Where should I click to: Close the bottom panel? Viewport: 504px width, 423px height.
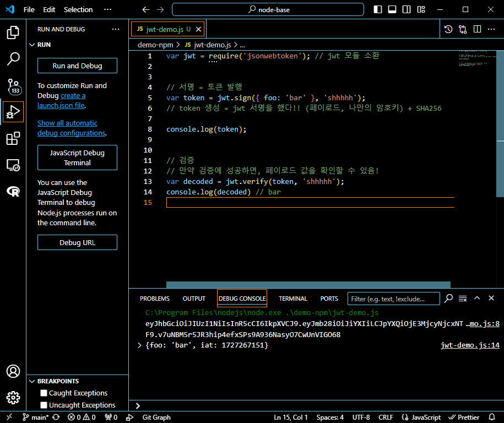tap(491, 299)
